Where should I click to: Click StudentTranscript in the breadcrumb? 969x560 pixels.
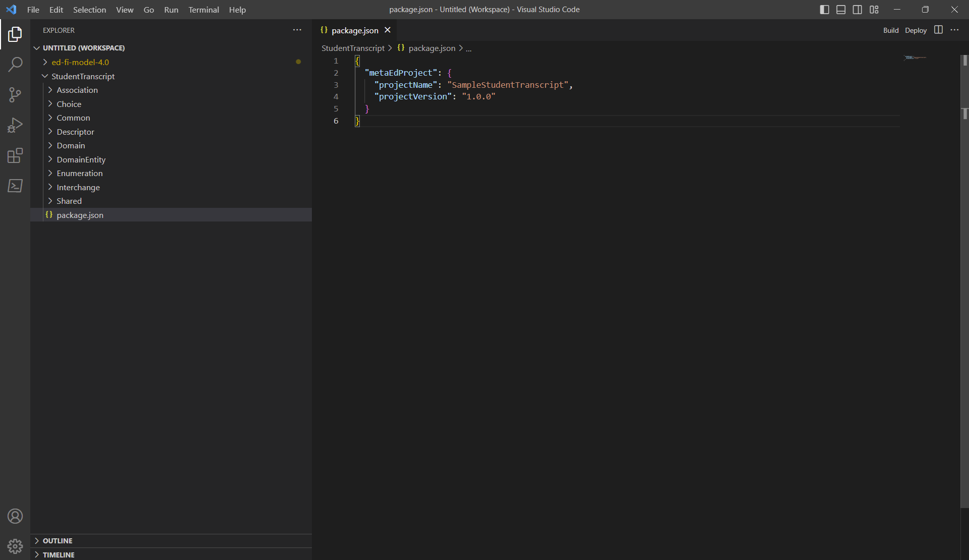click(353, 48)
